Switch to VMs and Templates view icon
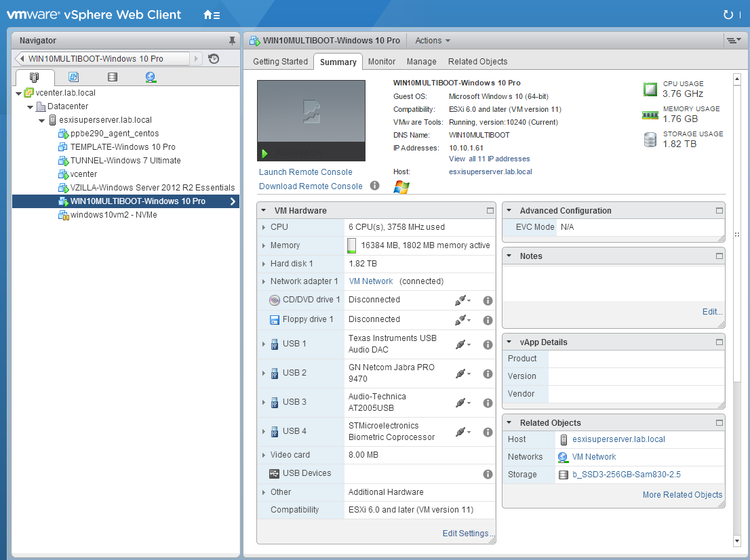 click(x=74, y=77)
